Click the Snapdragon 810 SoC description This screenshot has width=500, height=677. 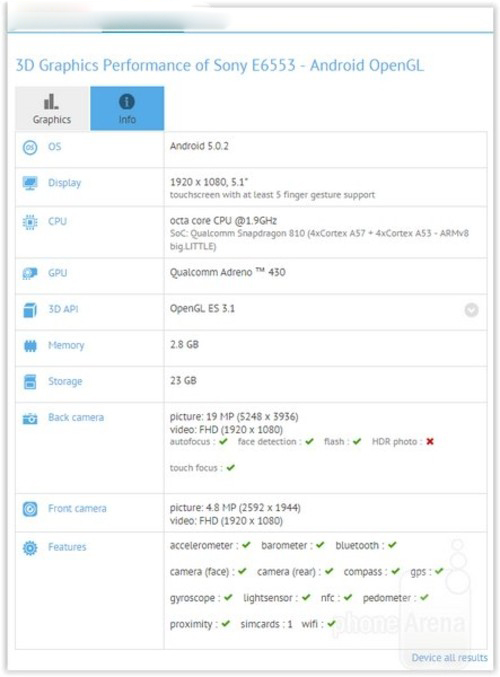pos(319,240)
